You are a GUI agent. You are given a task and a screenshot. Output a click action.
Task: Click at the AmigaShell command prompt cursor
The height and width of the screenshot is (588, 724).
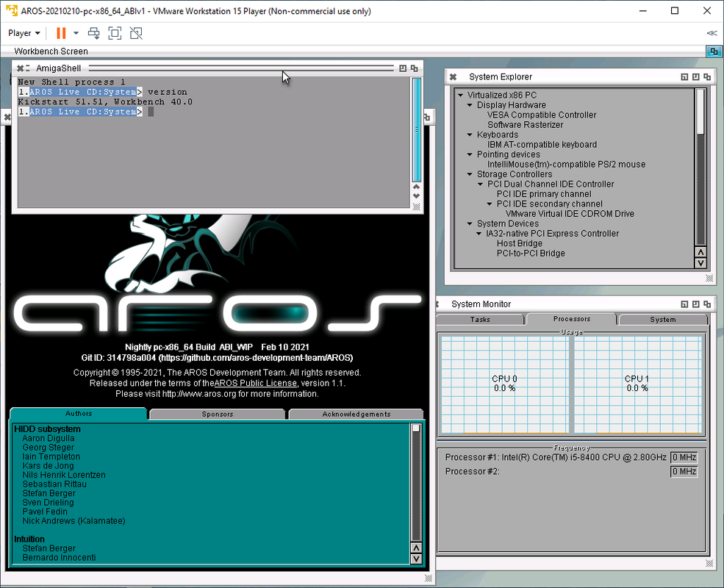pos(151,112)
